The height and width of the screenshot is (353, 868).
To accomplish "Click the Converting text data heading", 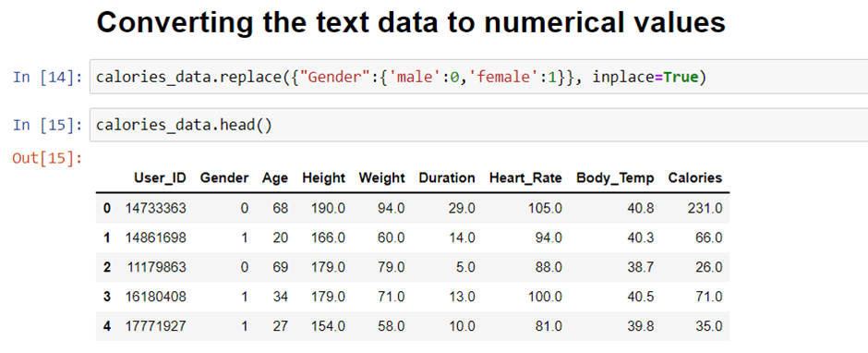I will click(x=411, y=23).
